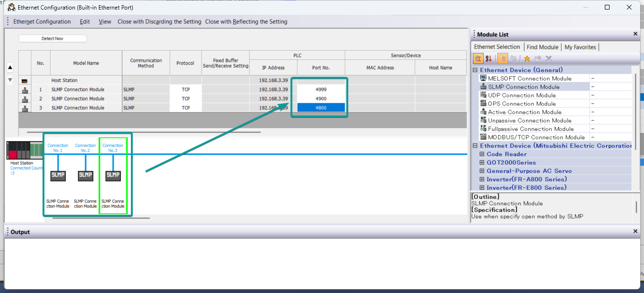This screenshot has height=293, width=644.
Task: Expand the General-Purpose AC Servo category
Action: click(x=482, y=171)
